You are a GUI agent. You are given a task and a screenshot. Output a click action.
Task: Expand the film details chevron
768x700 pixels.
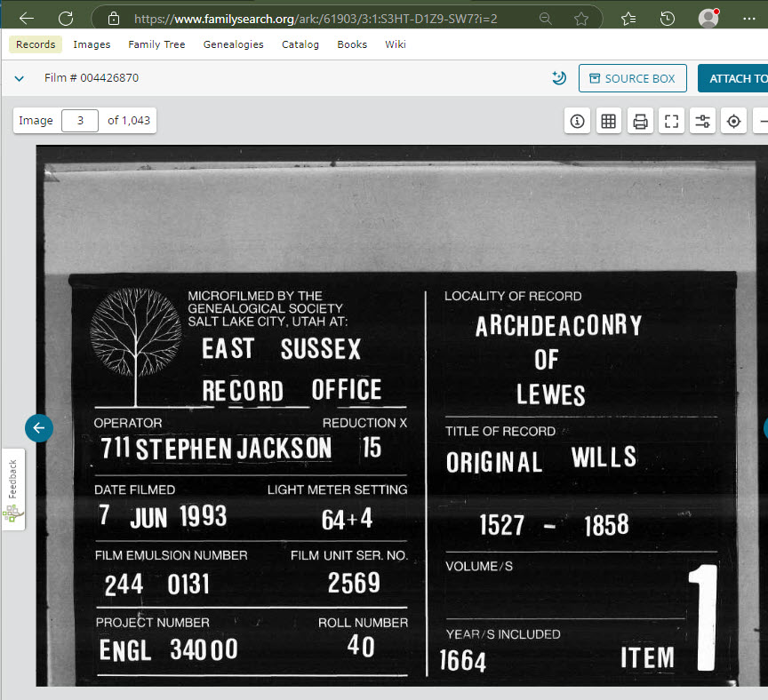[x=19, y=78]
